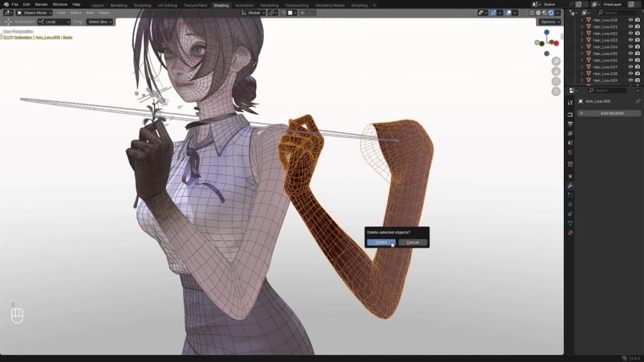Toggle viewport overlays button in header

tap(509, 13)
